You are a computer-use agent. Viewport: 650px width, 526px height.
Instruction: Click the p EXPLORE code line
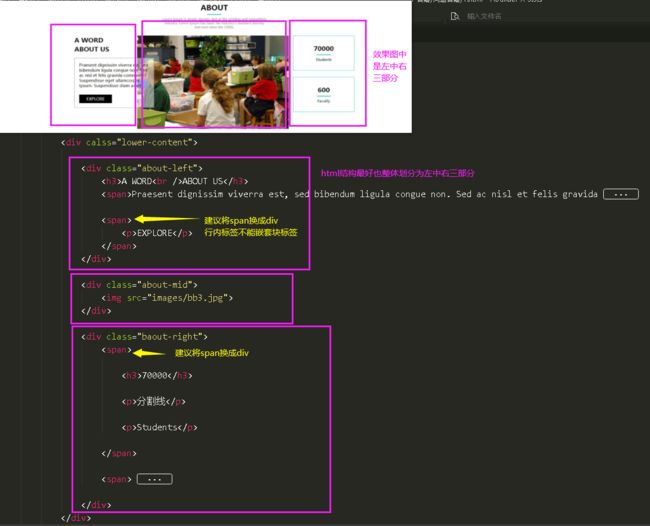(x=157, y=233)
